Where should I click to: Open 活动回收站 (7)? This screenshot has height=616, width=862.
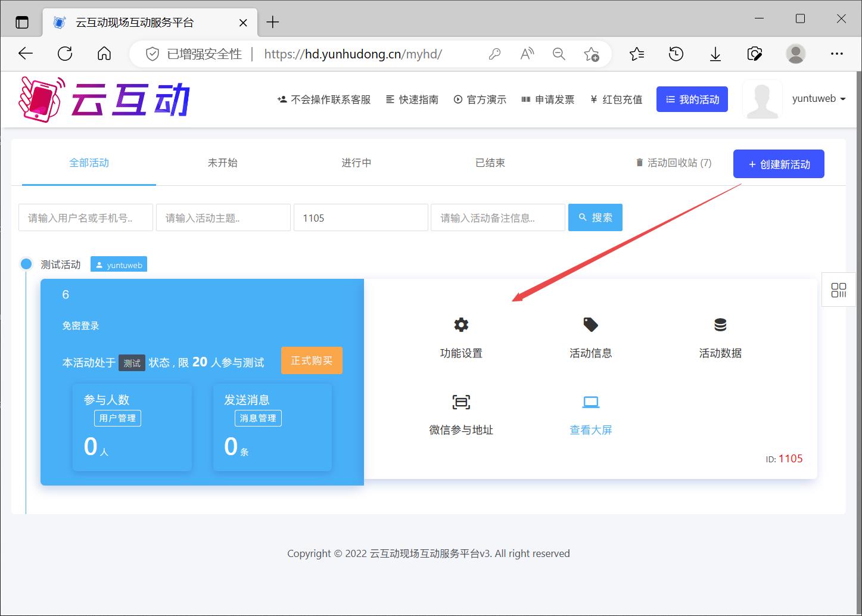coord(674,163)
